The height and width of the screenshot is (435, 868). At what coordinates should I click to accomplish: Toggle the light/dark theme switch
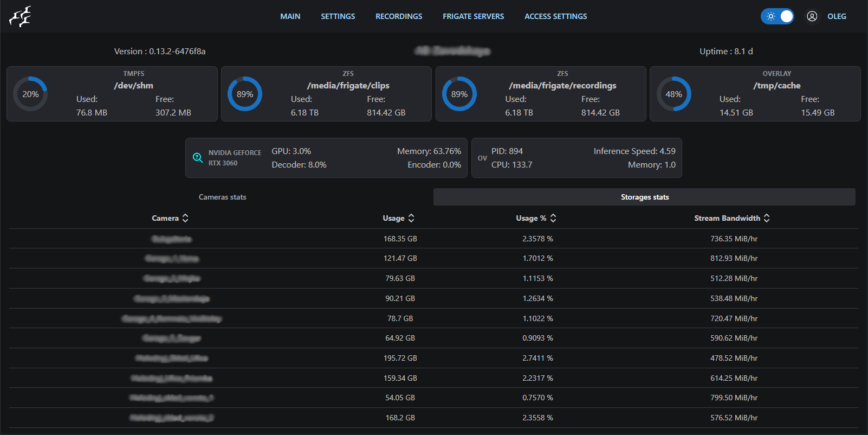(778, 16)
